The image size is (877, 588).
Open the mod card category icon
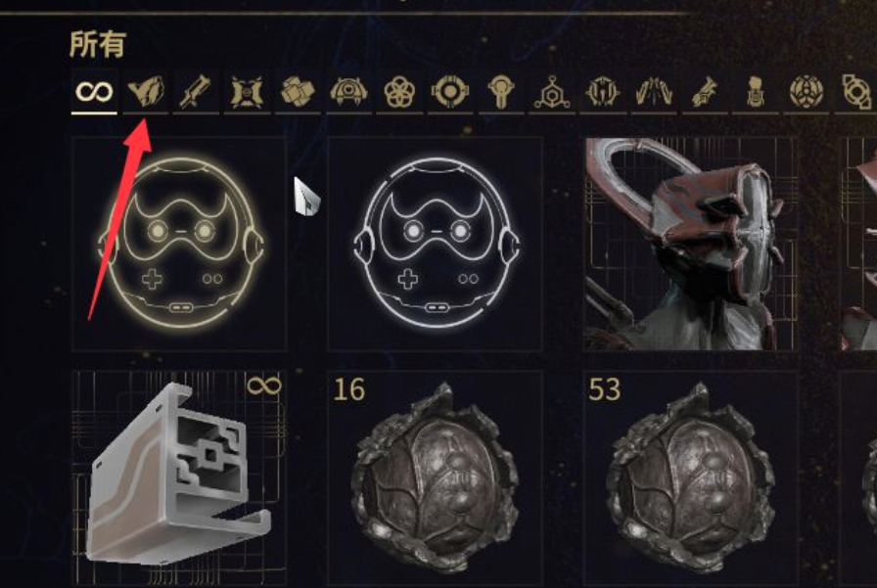(247, 92)
